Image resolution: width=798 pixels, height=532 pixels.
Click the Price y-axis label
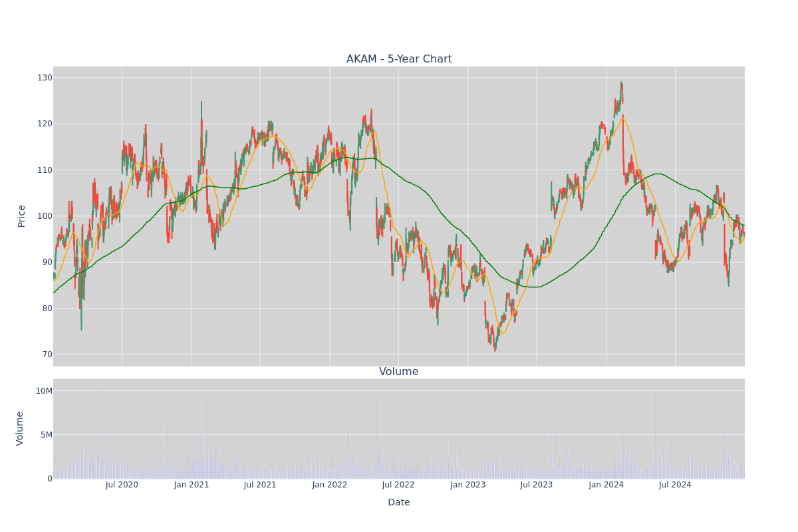coord(21,216)
